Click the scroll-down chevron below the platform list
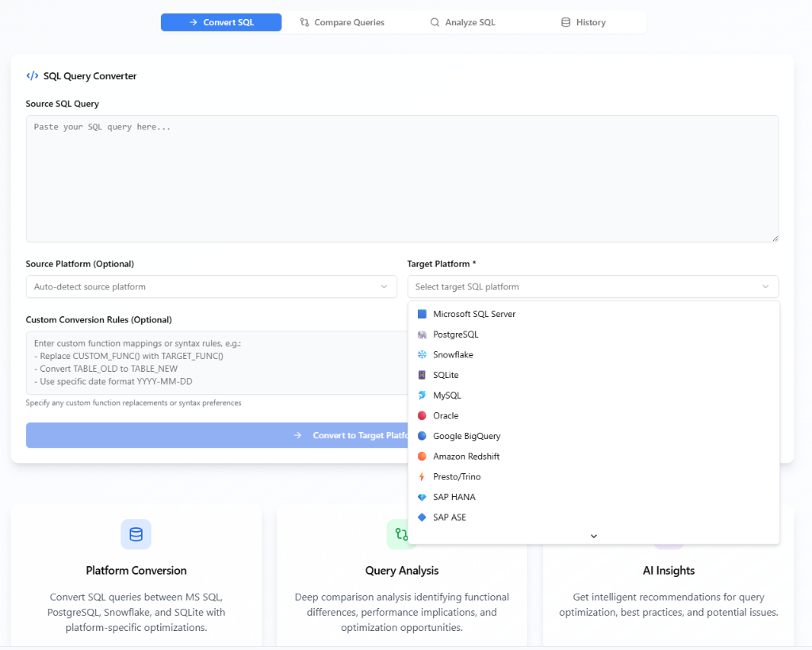This screenshot has width=812, height=650. (x=593, y=536)
